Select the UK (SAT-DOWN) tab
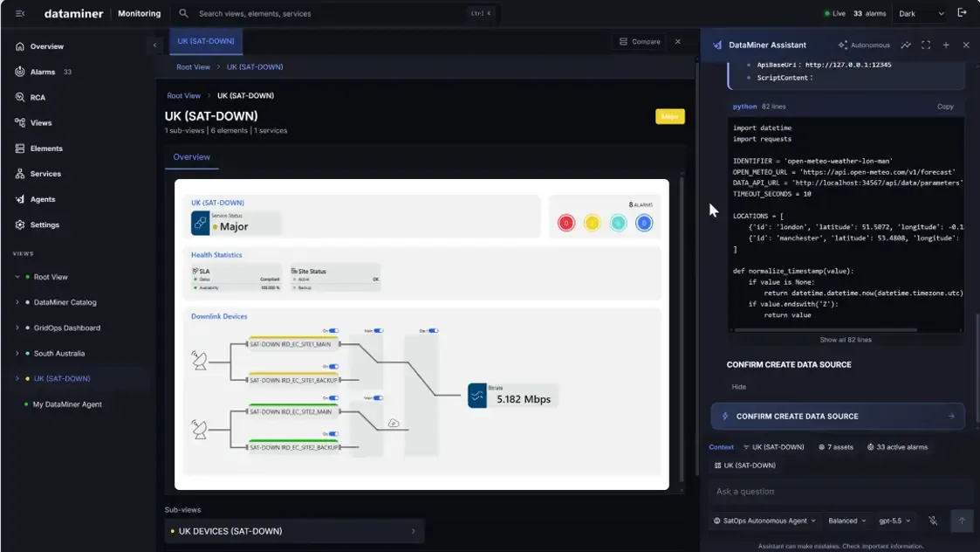Viewport: 980px width, 552px height. click(x=206, y=41)
